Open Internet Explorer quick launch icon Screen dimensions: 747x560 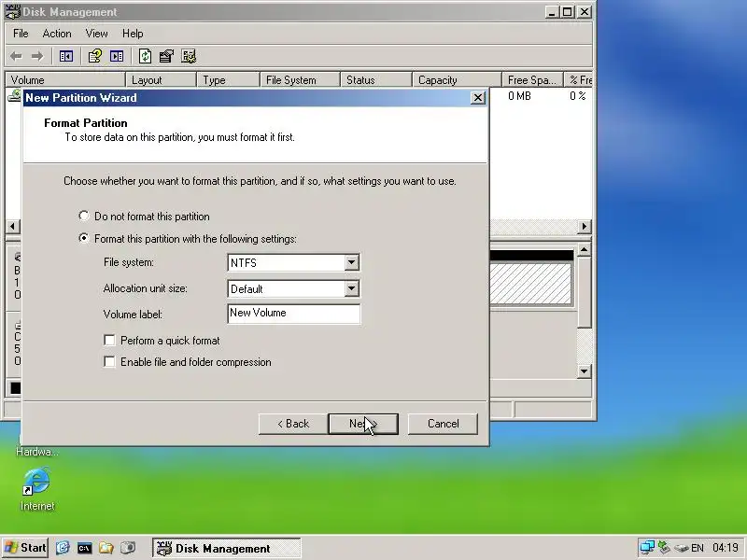(63, 548)
